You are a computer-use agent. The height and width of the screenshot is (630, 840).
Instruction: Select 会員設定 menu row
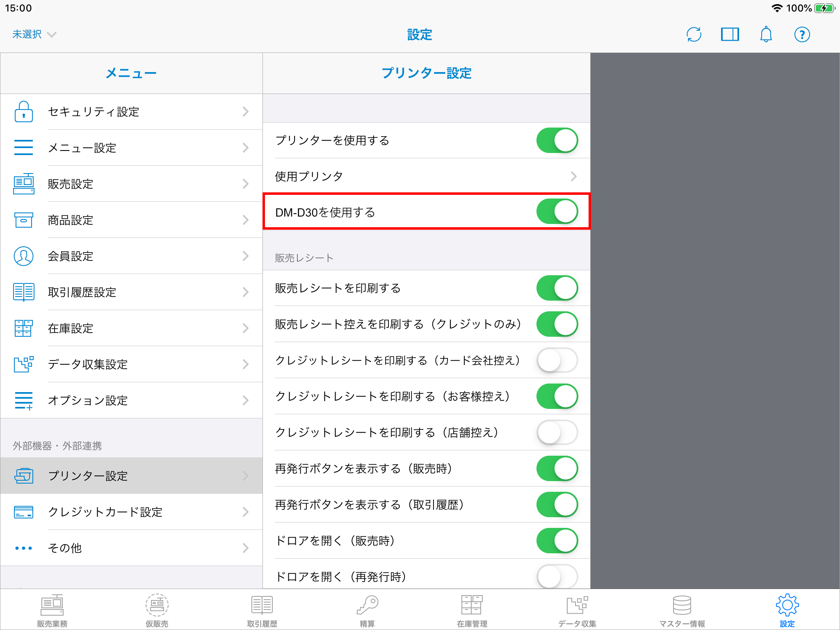pyautogui.click(x=131, y=256)
